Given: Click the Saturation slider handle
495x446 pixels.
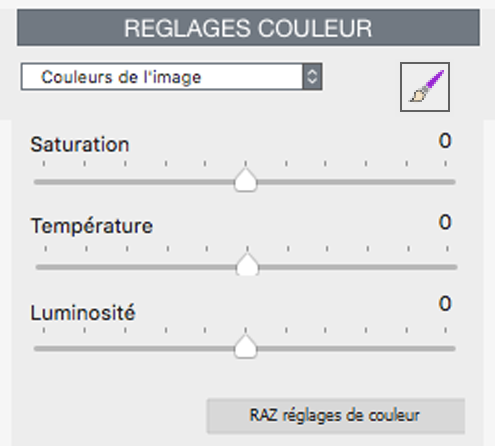Looking at the screenshot, I should (246, 180).
